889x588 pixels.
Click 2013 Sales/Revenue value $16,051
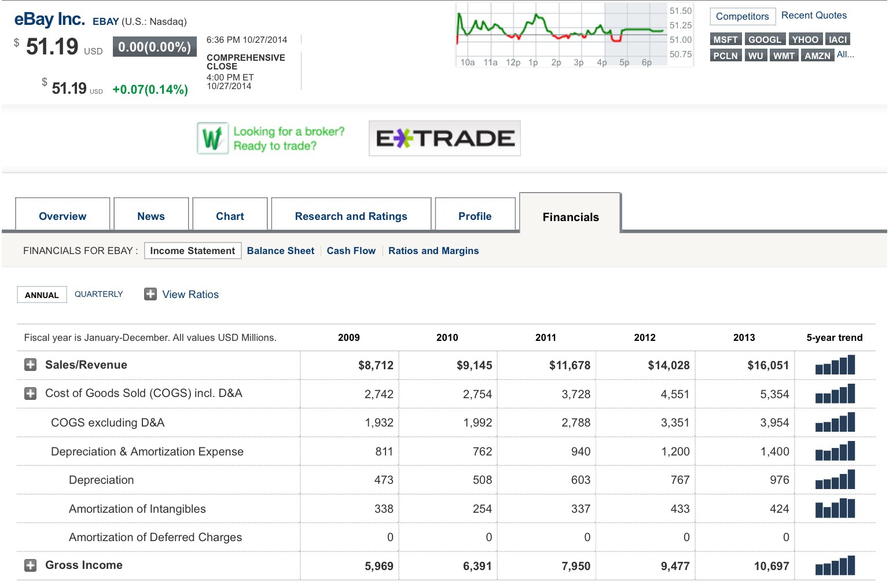(x=768, y=365)
